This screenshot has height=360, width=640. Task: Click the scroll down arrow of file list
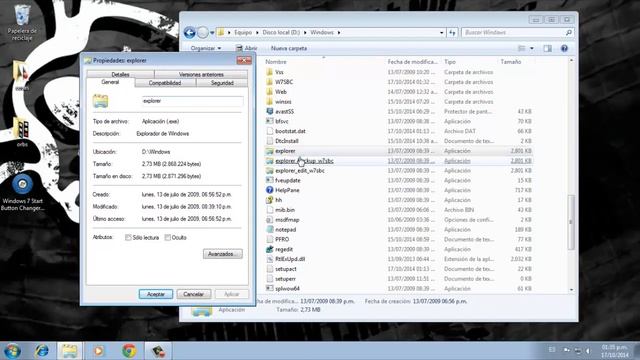[571, 289]
